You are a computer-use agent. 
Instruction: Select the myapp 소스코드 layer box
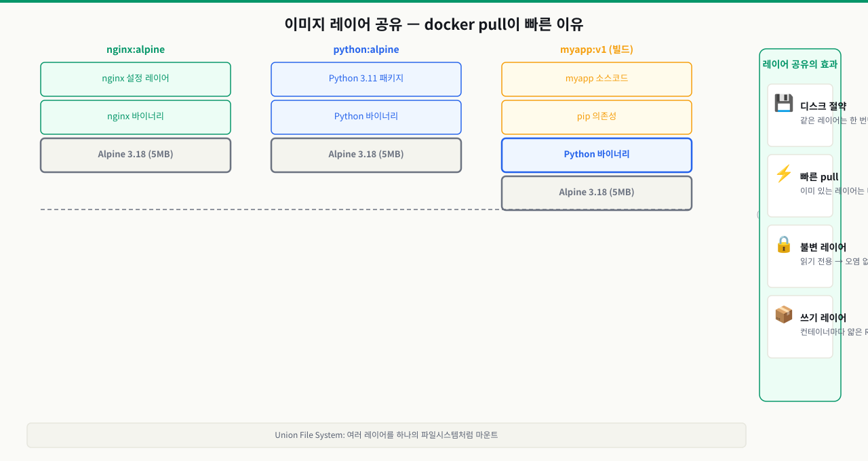597,79
